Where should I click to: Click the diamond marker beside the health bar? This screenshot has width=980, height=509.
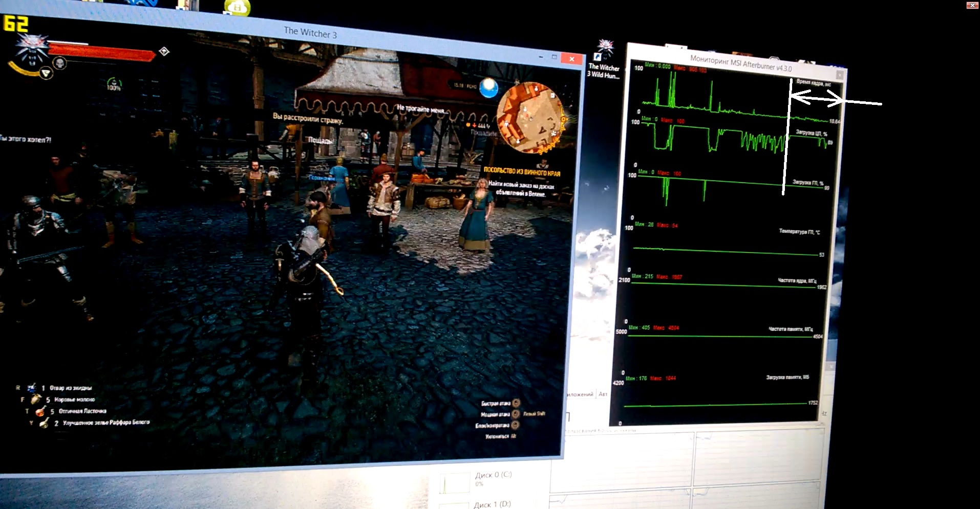[164, 51]
